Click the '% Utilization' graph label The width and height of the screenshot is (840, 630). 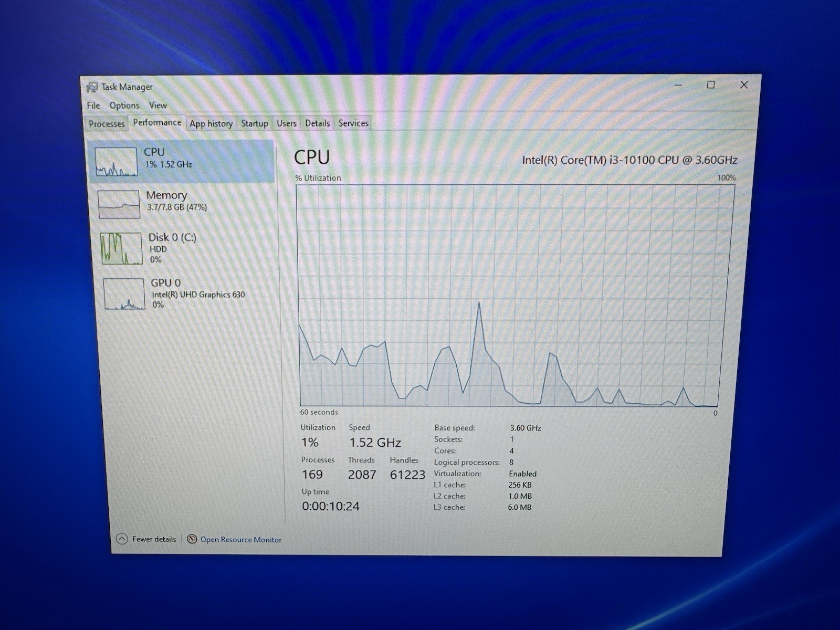318,178
